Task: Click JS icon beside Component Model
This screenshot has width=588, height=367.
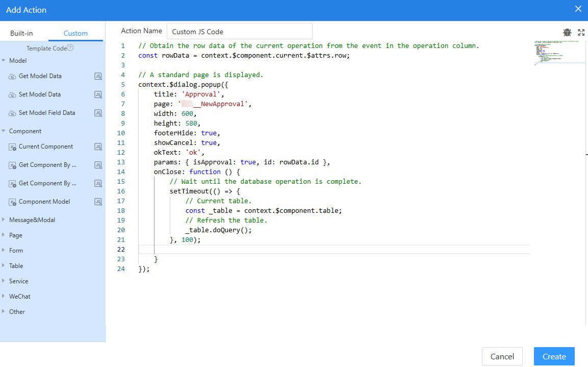Action: 98,202
